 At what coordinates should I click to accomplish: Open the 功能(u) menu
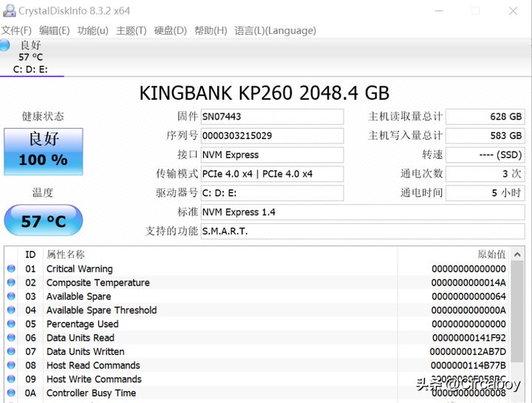click(x=93, y=30)
